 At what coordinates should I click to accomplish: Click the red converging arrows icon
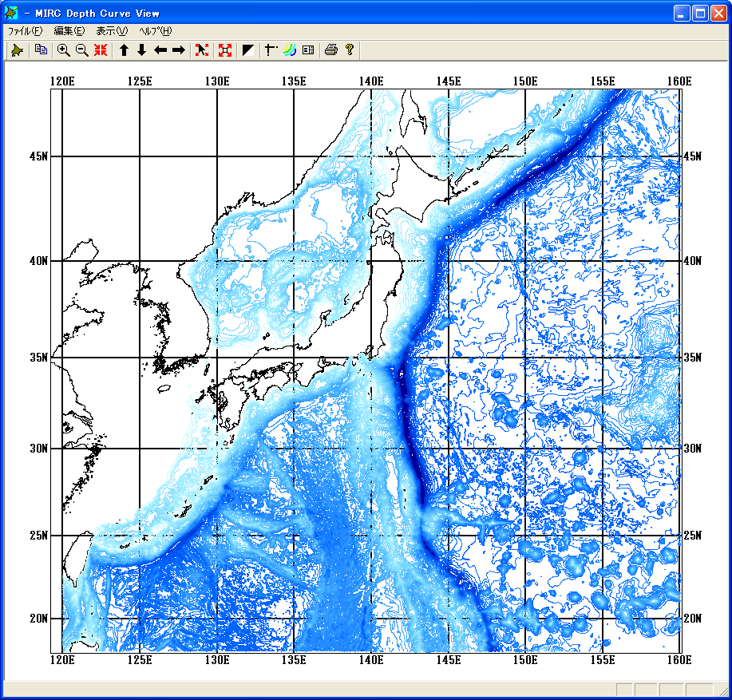(x=101, y=50)
